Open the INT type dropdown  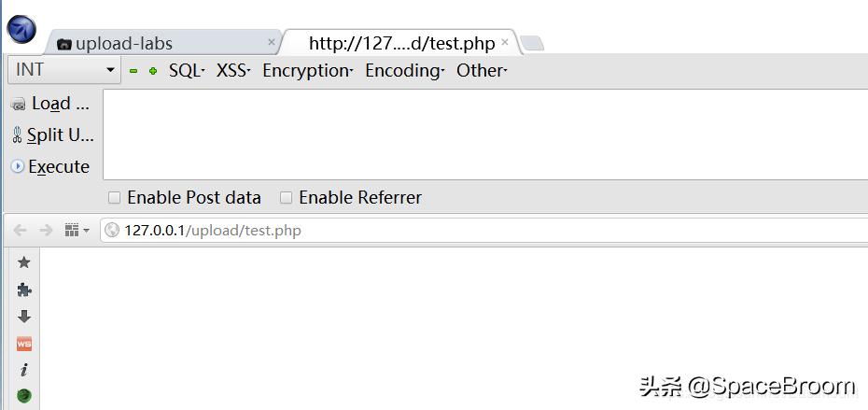[63, 70]
